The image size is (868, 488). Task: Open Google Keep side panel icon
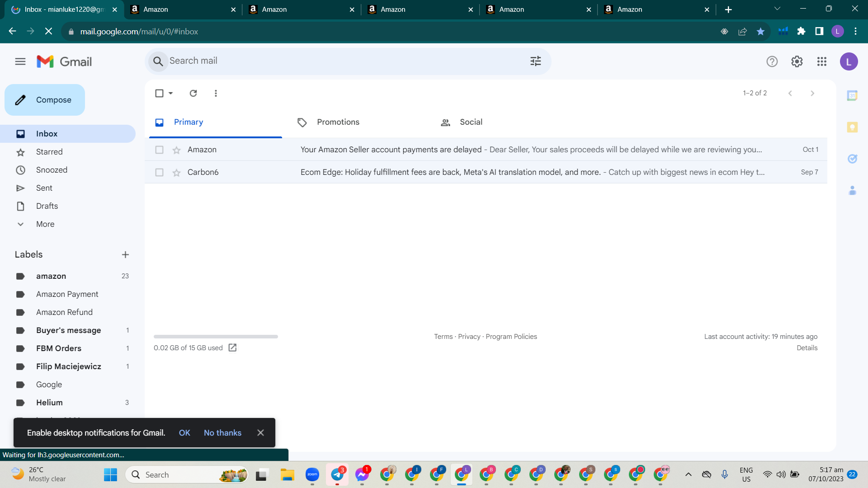pos(852,127)
